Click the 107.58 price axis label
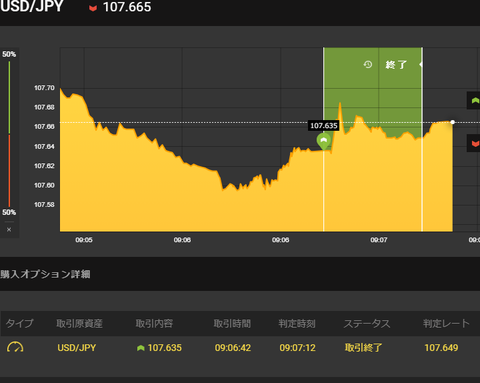Screen dimensions: 480x383 pos(44,204)
